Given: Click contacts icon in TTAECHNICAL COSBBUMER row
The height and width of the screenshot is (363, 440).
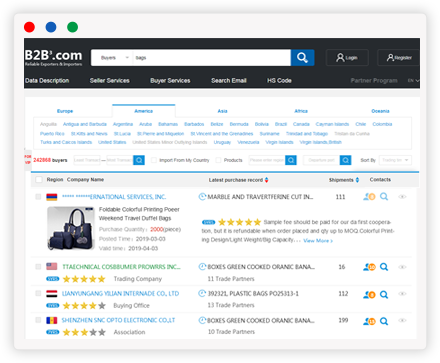Looking at the screenshot, I should click(369, 267).
